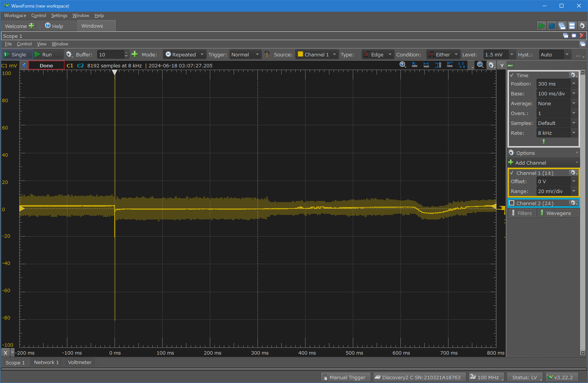
Task: Open the Average dropdown showing None
Action: (557, 103)
